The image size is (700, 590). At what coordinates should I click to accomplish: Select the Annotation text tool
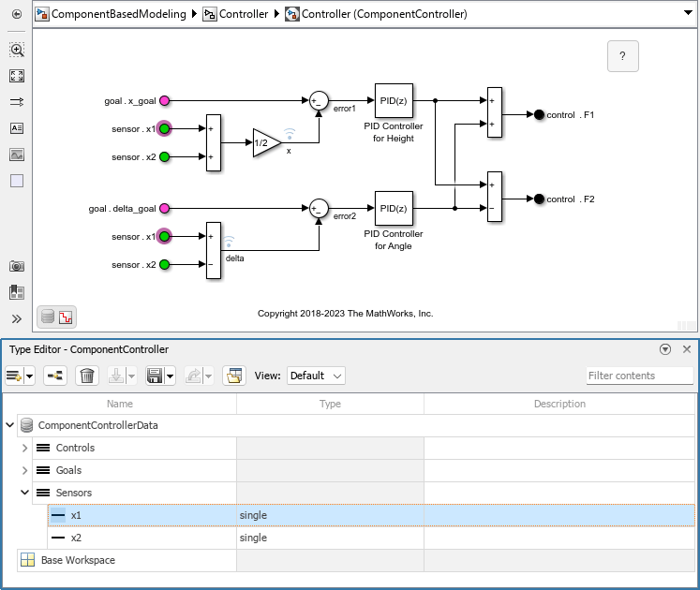click(x=17, y=128)
